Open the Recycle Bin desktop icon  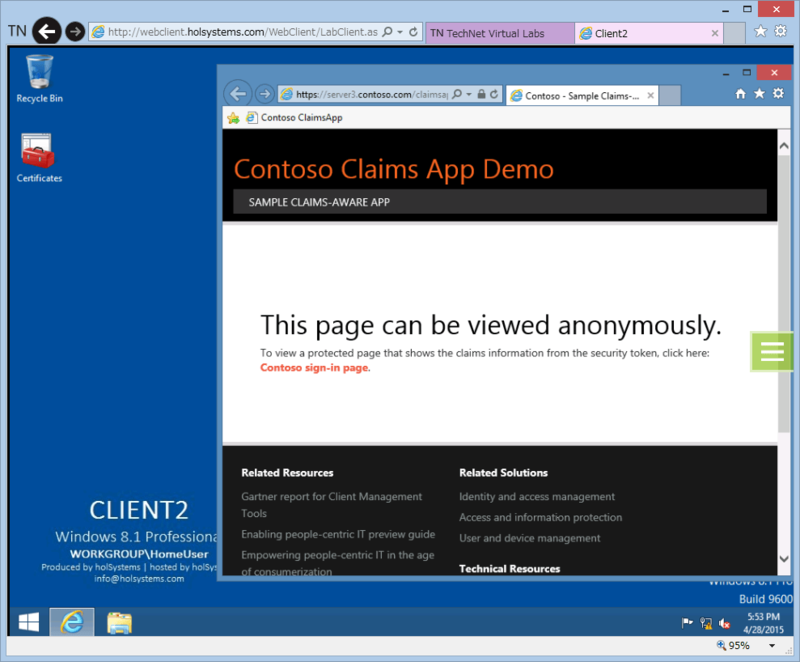(39, 79)
